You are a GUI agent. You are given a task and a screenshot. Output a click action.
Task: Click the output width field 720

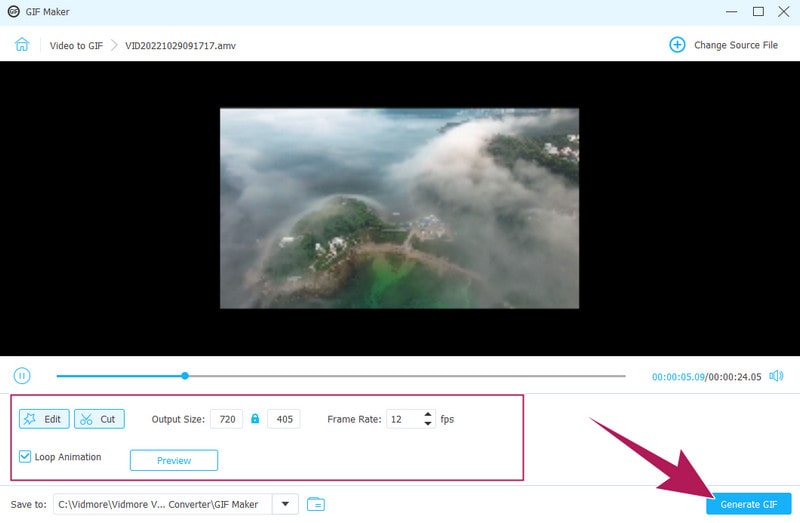pyautogui.click(x=227, y=419)
